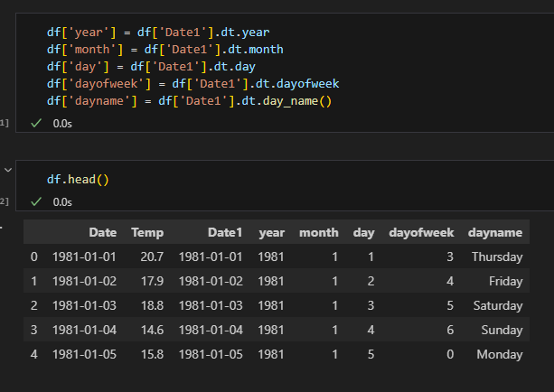The width and height of the screenshot is (554, 392).
Task: Click the Thursday cell in the output table
Action: tap(497, 257)
